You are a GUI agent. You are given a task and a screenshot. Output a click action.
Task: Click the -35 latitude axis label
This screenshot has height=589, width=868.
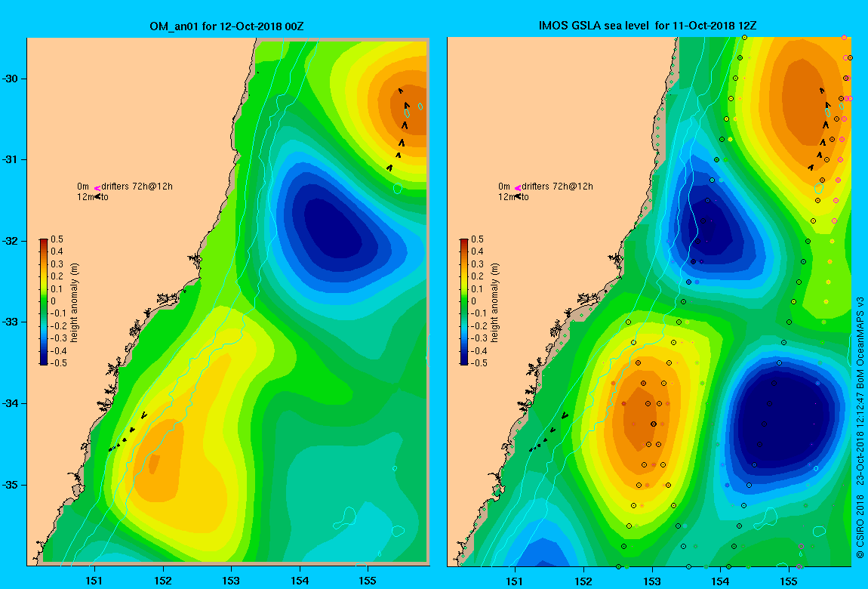pos(10,485)
